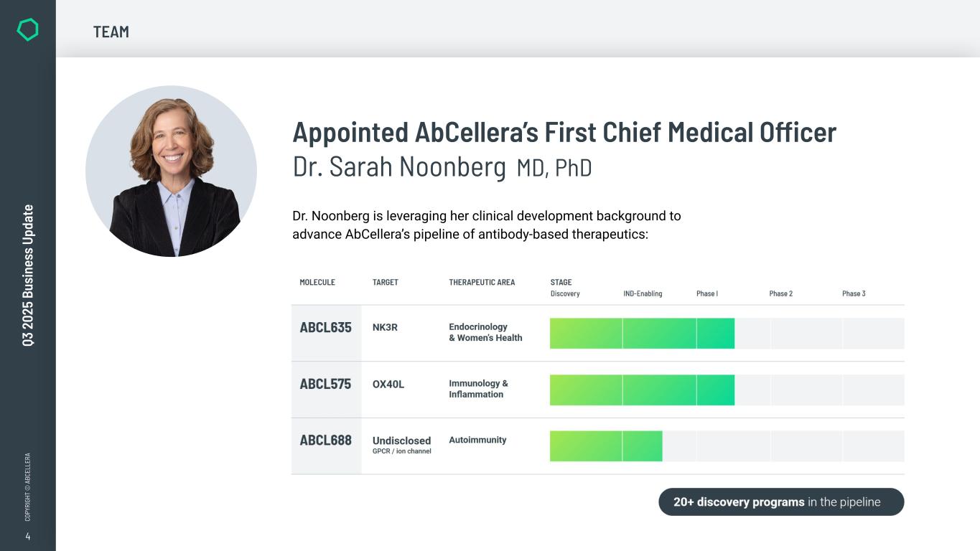
Task: Click the Appointed Chief Medical Officer headline
Action: [564, 133]
